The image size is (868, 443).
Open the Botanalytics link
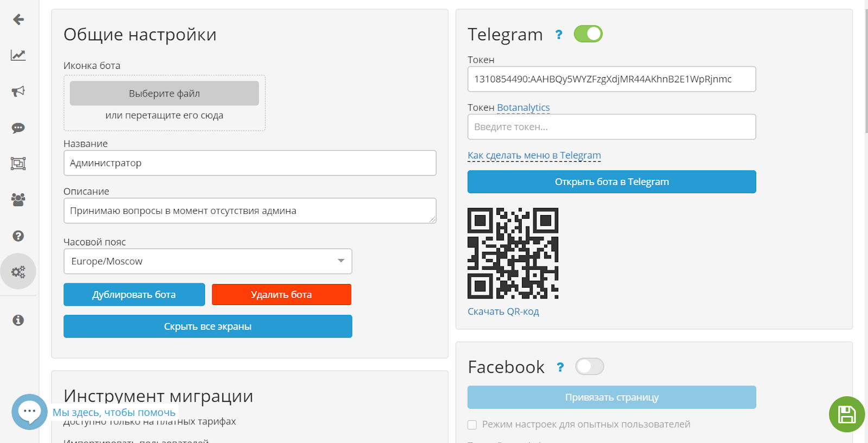pyautogui.click(x=523, y=107)
